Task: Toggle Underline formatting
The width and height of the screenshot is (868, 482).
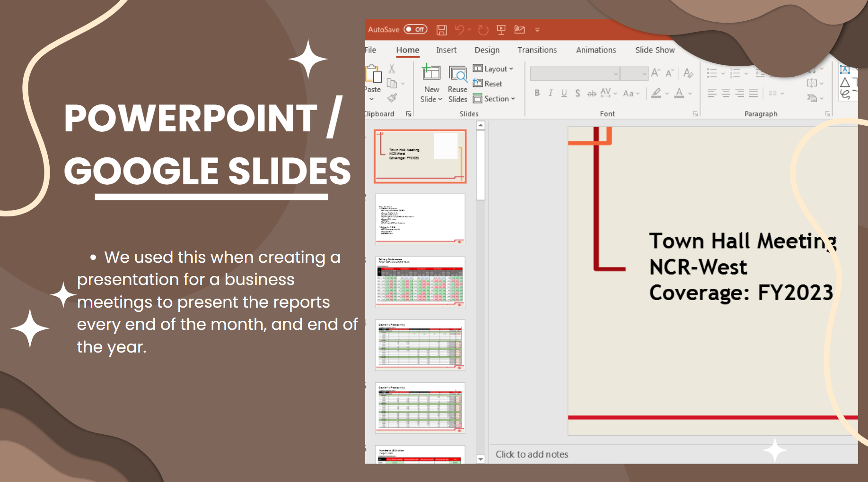Action: [x=564, y=93]
